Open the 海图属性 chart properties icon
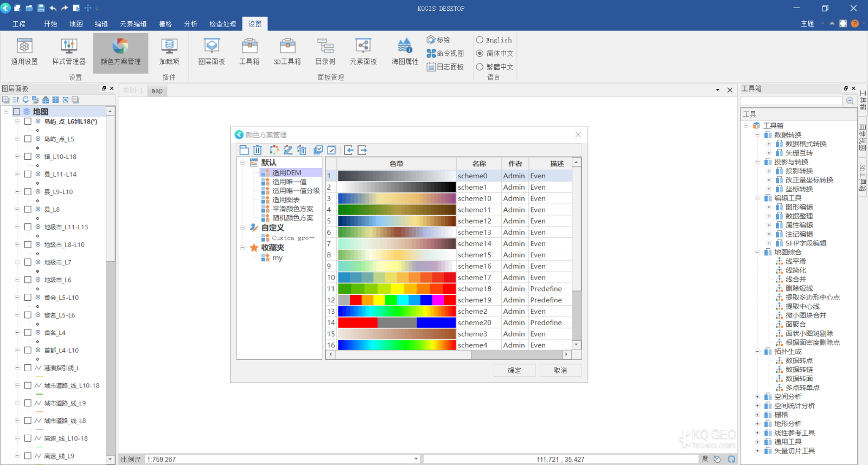This screenshot has height=465, width=868. (405, 52)
